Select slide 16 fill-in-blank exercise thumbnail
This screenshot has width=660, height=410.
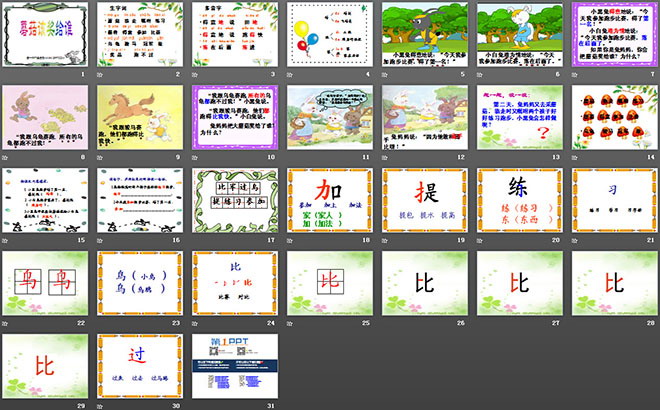coord(140,200)
